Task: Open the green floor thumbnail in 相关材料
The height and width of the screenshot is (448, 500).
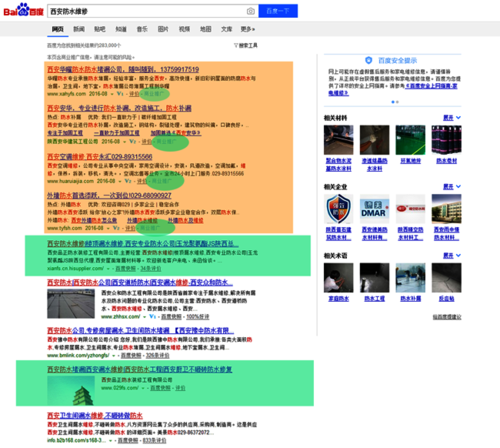Action: pyautogui.click(x=410, y=140)
